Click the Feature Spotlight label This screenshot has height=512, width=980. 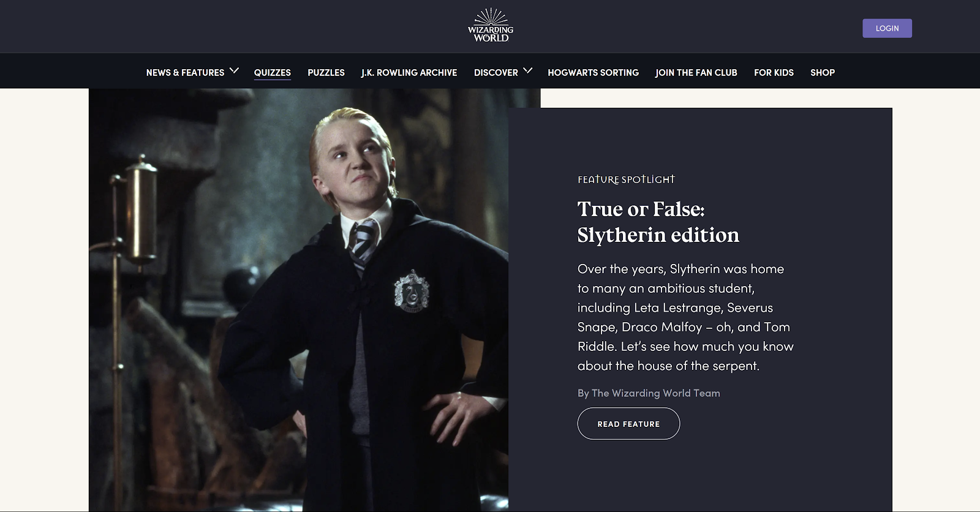tap(626, 179)
